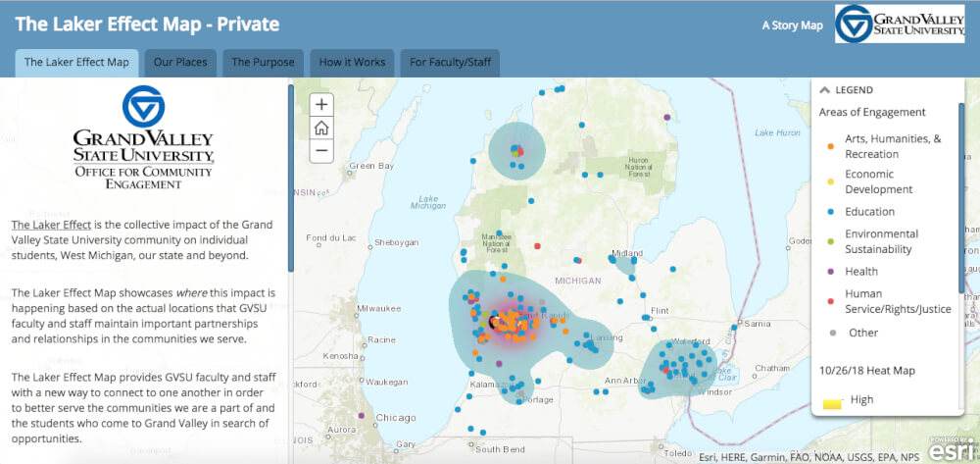
Task: Click the Office for Community Engagement logo
Action: (143, 137)
